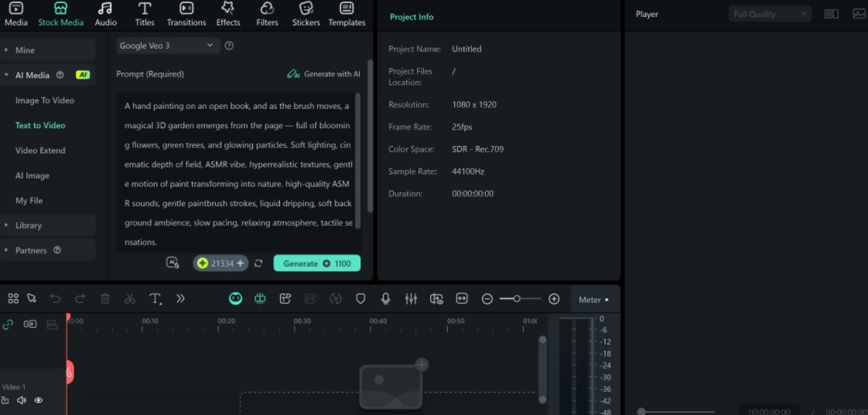This screenshot has height=415, width=868.
Task: Select Text to Video
Action: click(40, 125)
